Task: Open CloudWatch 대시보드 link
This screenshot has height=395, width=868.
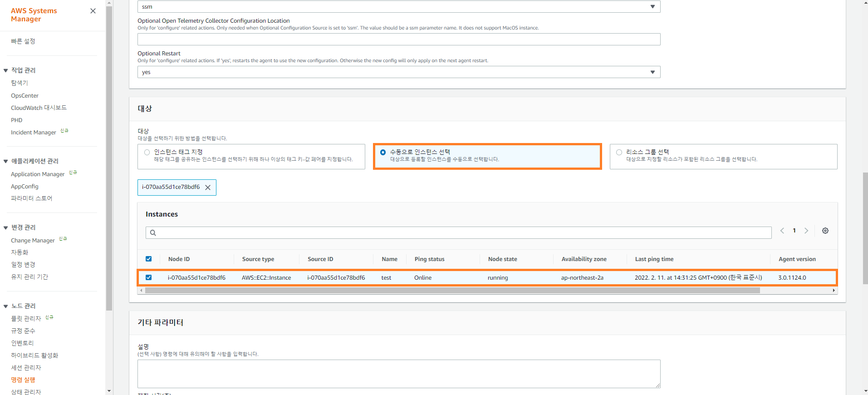Action: click(39, 108)
